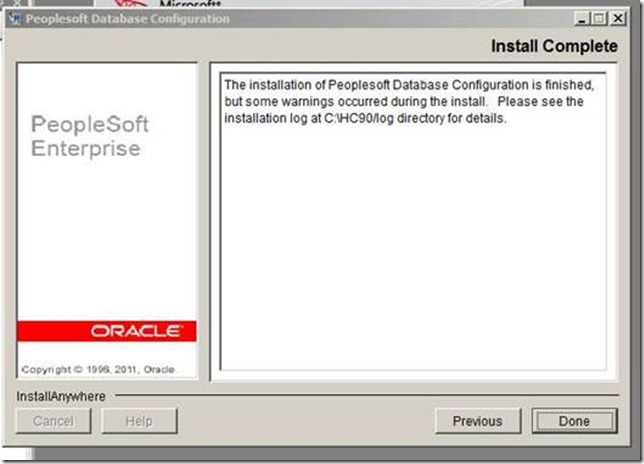
Task: Click the Install Complete heading
Action: [554, 46]
